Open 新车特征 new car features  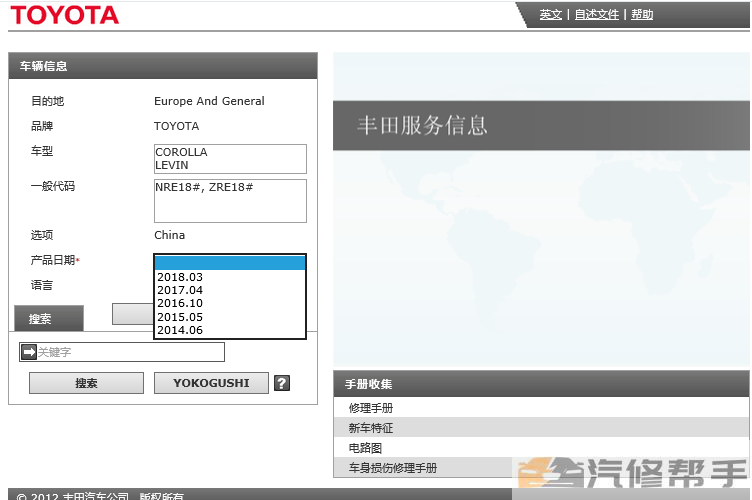click(541, 428)
